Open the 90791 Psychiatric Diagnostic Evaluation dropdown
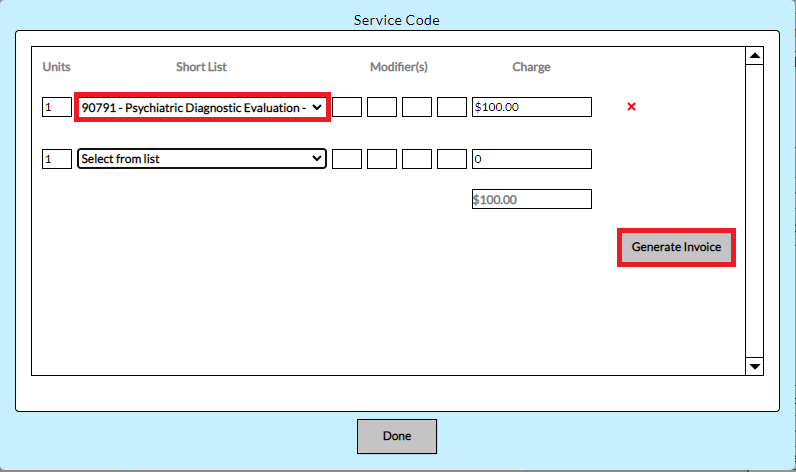The height and width of the screenshot is (472, 796). (202, 107)
